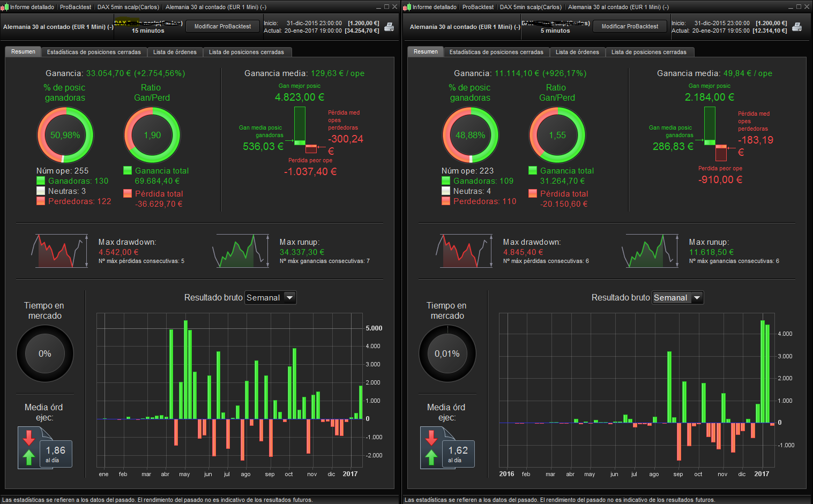Click the order arrows icon showing 1,62 al día
Screen dimensions: 813x504
click(447, 448)
